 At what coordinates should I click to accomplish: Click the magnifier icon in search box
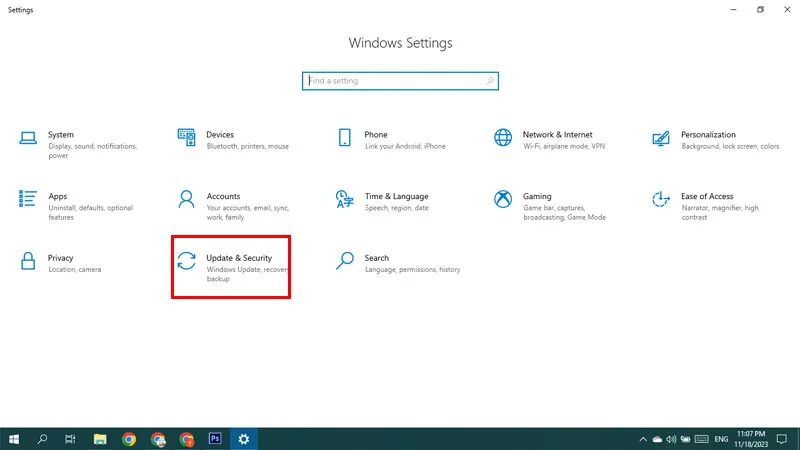coord(490,81)
